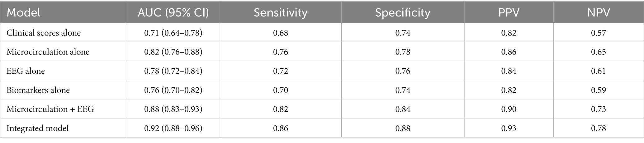
Task: Click the NPV column header
Action: click(598, 13)
